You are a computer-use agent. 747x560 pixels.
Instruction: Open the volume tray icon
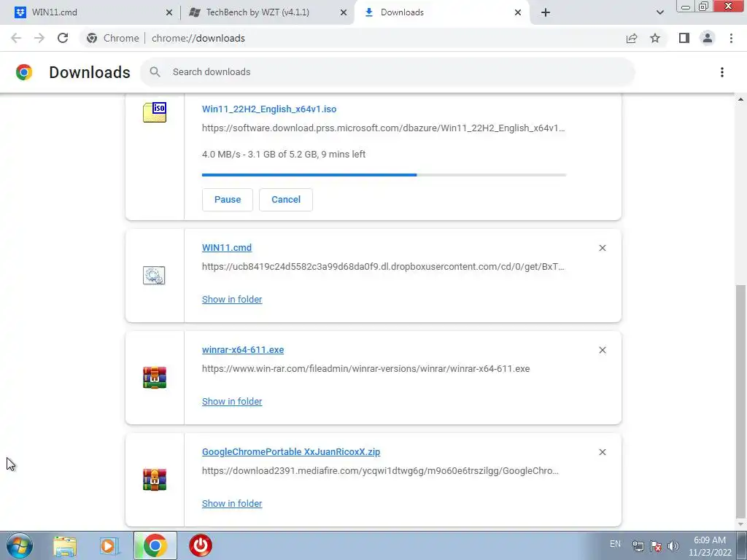(673, 545)
